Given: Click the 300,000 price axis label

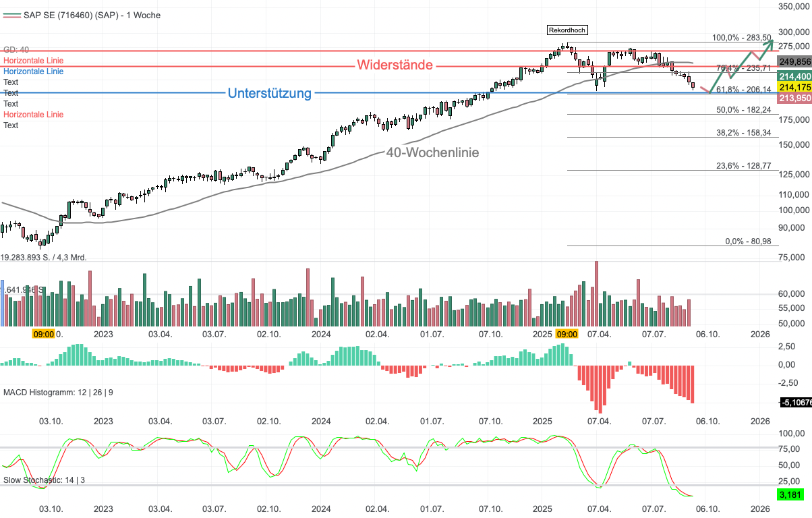Looking at the screenshot, I should pos(793,32).
